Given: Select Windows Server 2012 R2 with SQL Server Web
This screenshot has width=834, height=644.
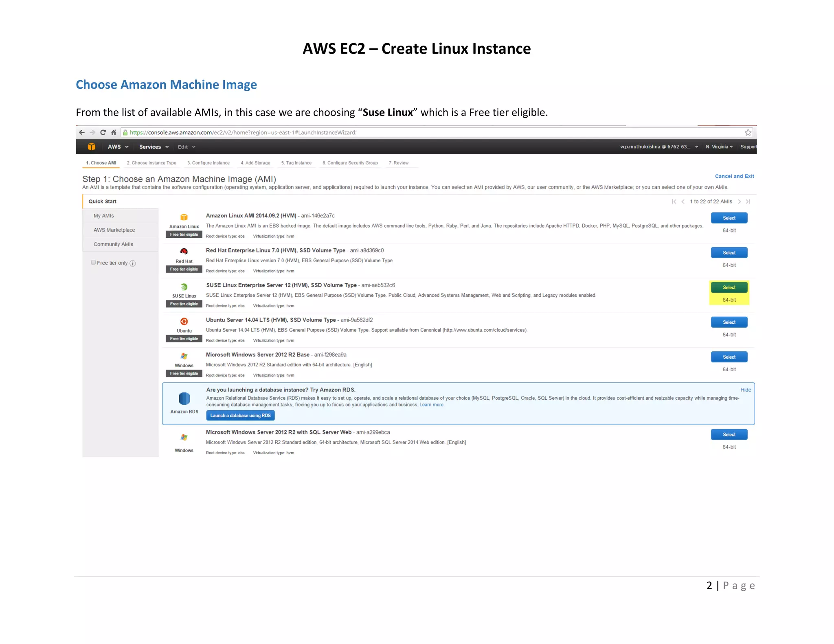Looking at the screenshot, I should point(729,434).
